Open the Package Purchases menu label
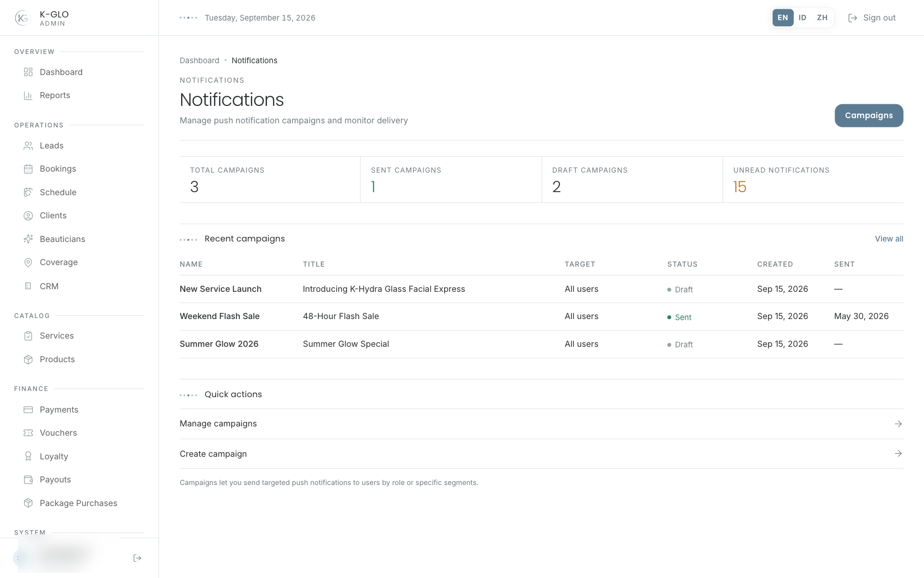This screenshot has width=924, height=578. tap(79, 503)
